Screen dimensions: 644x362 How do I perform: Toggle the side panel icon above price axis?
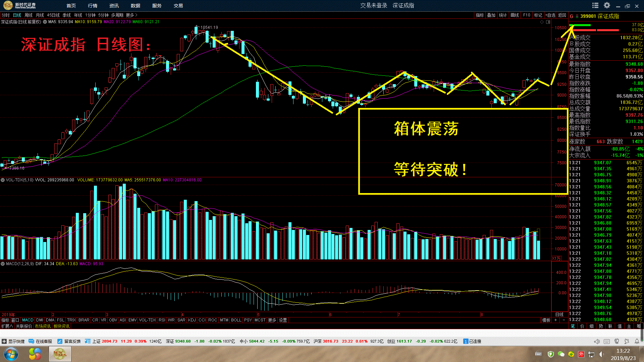pyautogui.click(x=548, y=22)
